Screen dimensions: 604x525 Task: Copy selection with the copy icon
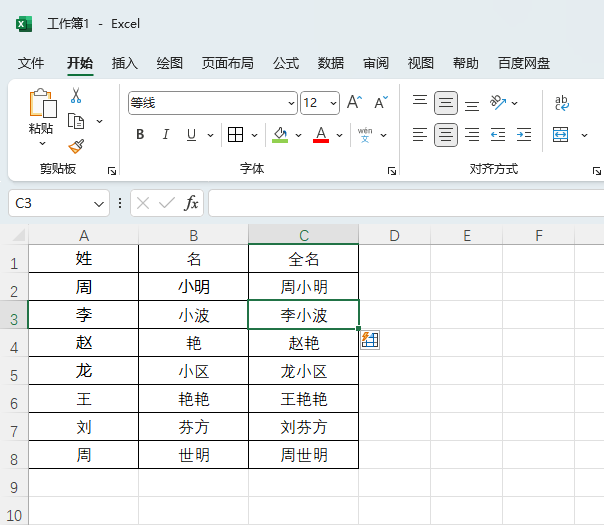76,121
